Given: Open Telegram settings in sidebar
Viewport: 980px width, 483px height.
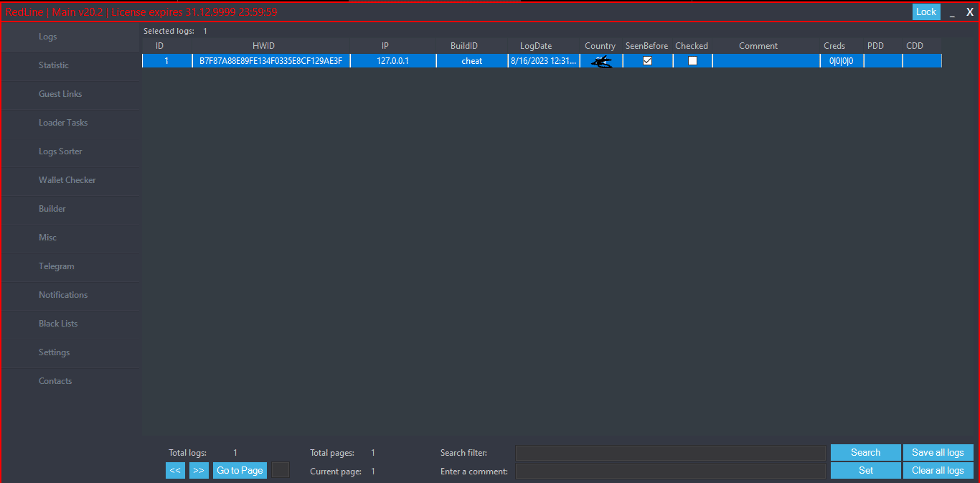Looking at the screenshot, I should coord(70,266).
